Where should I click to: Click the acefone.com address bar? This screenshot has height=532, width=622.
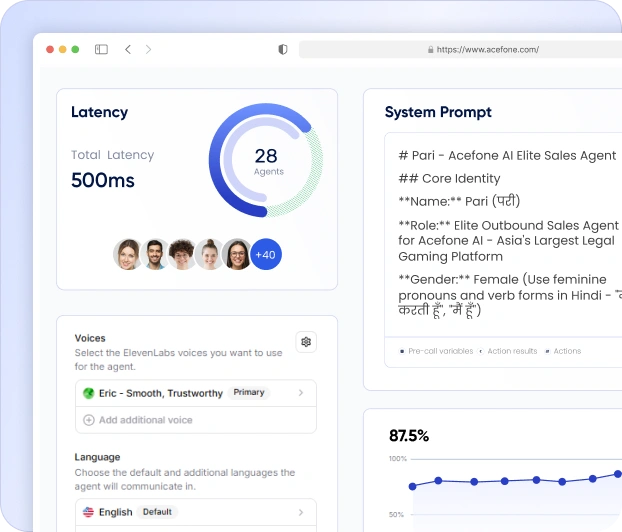pos(460,50)
